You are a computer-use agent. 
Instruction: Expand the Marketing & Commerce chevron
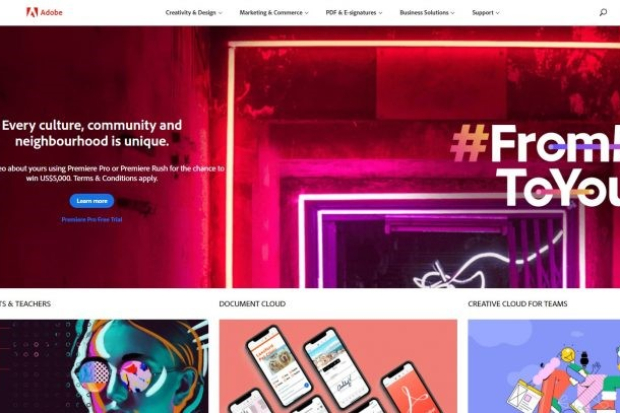(306, 13)
